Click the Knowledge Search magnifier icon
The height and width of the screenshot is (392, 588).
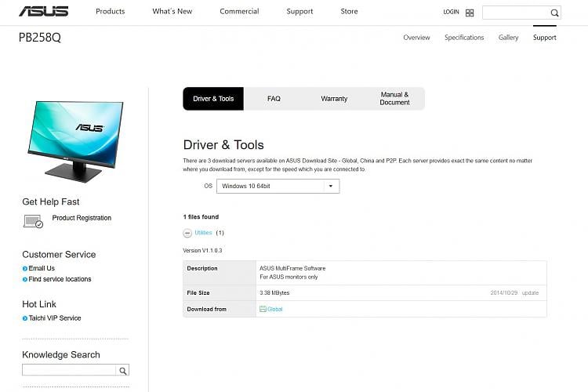click(x=122, y=371)
